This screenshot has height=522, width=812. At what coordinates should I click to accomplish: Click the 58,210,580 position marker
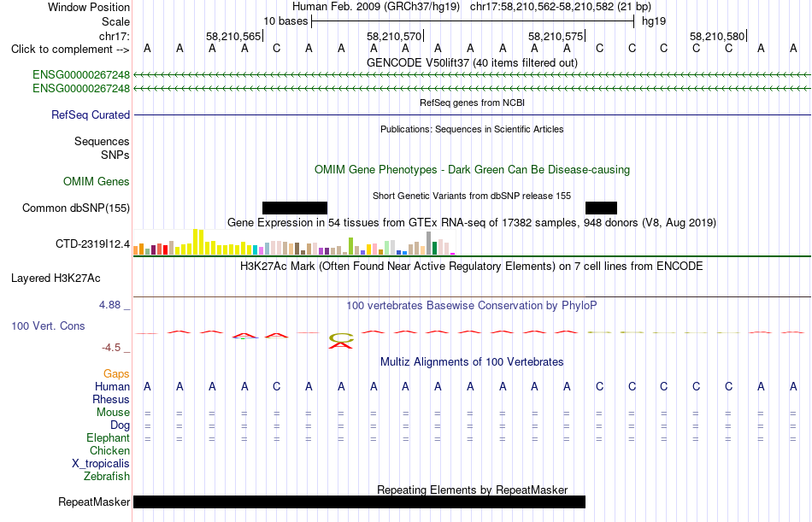tap(719, 36)
